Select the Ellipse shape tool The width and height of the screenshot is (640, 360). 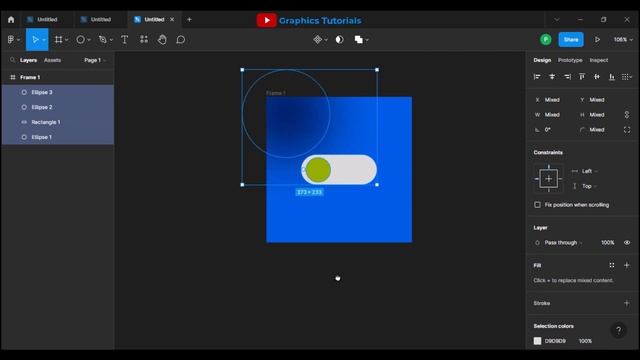[80, 40]
